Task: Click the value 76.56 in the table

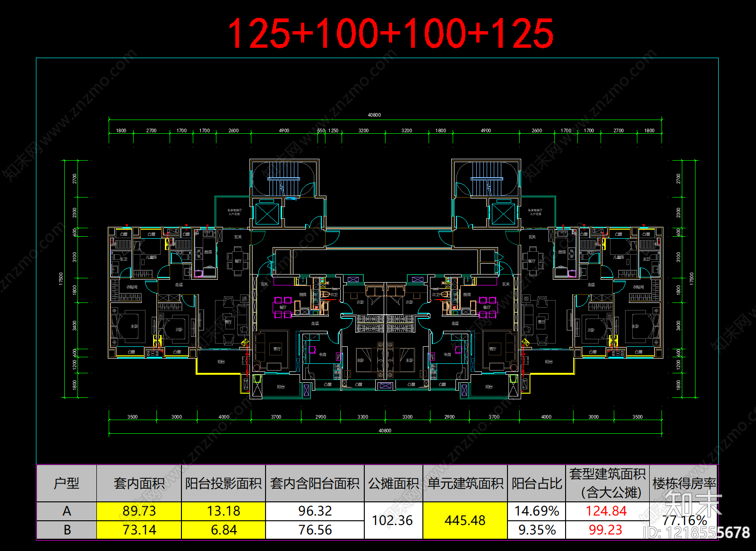Action: pyautogui.click(x=315, y=530)
